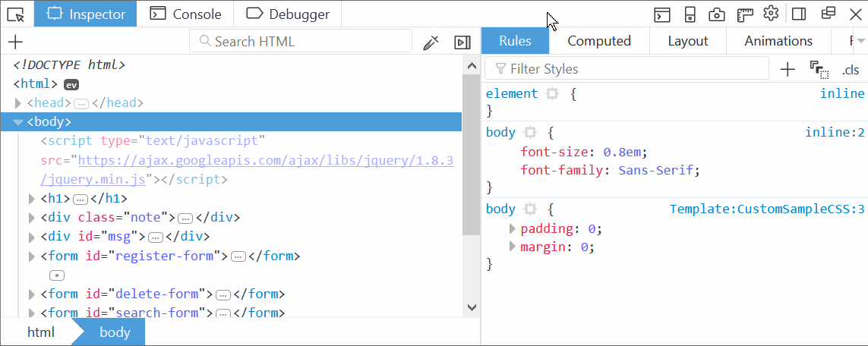Open Template:CustomSampleCSS:3 source link
Viewport: 868px width, 346px height.
coord(767,209)
